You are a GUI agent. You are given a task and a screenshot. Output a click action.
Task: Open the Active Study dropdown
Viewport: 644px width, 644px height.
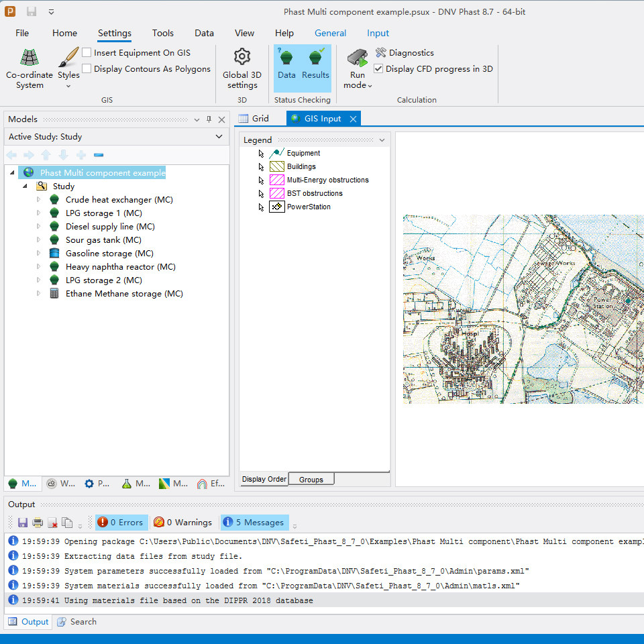219,136
